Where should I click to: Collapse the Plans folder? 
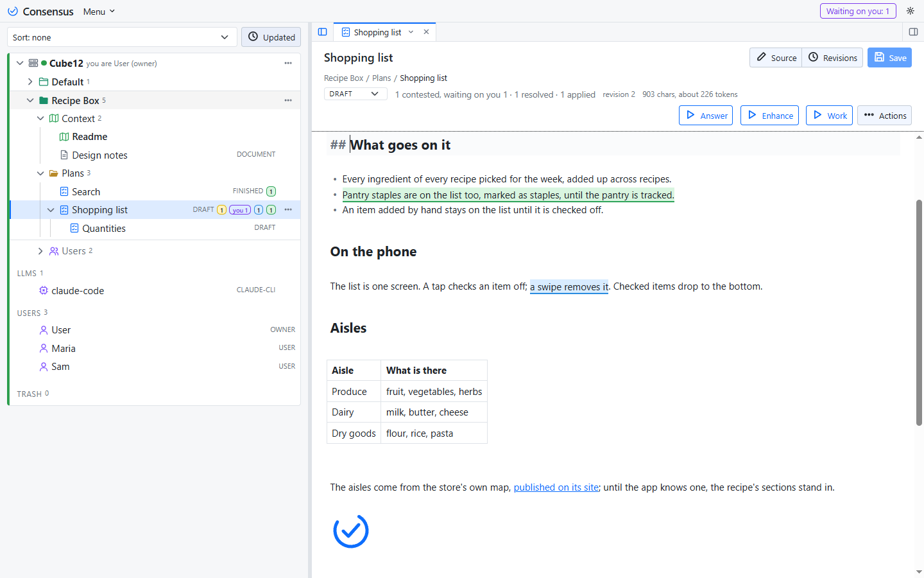40,173
